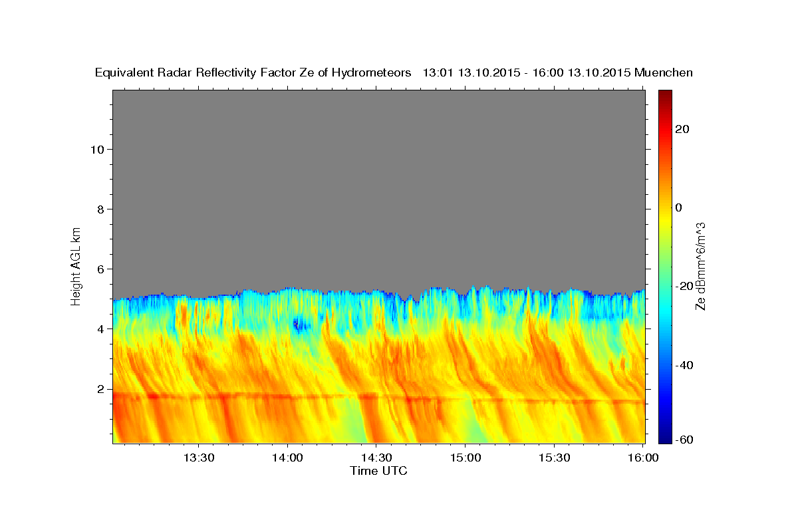The image size is (798, 532).
Task: Click the yellow section of the colorbar
Action: 665,219
